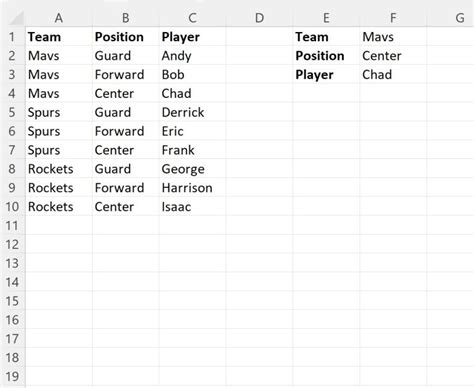Click the Harrison cell
The width and height of the screenshot is (474, 388).
(x=193, y=188)
